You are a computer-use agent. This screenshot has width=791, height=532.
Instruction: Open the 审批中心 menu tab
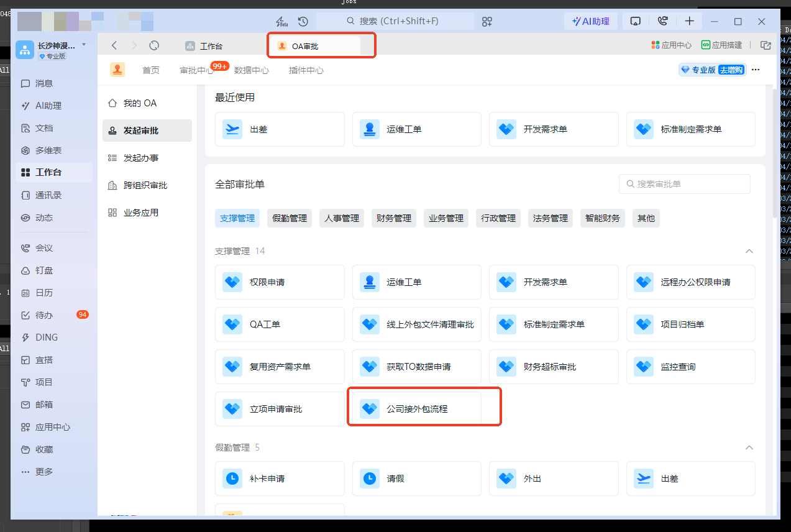tap(196, 70)
